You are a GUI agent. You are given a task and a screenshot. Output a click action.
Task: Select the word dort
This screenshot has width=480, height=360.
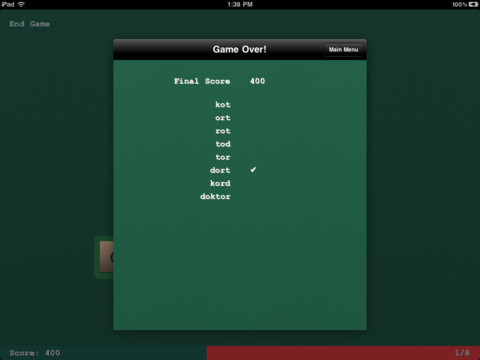[220, 170]
